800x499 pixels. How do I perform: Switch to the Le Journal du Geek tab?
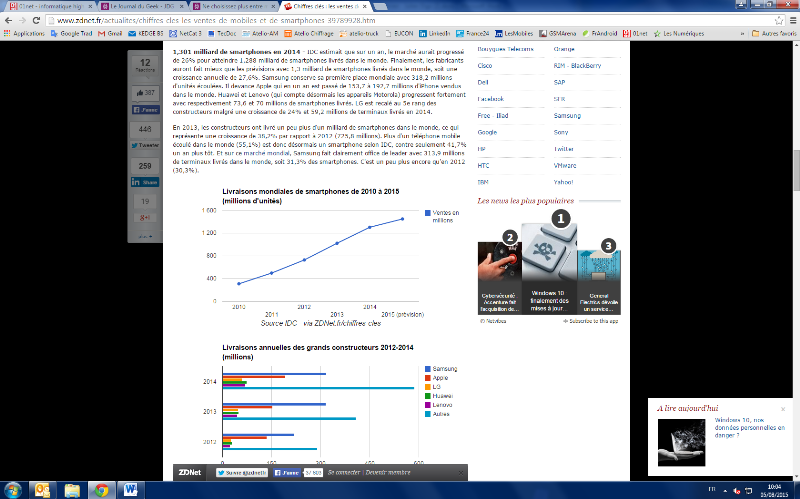click(x=142, y=6)
